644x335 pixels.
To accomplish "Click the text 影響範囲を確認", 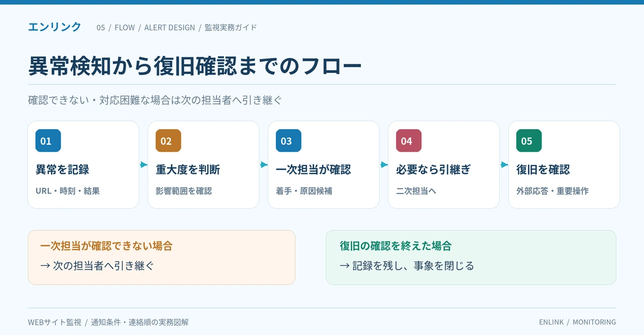I will 184,191.
